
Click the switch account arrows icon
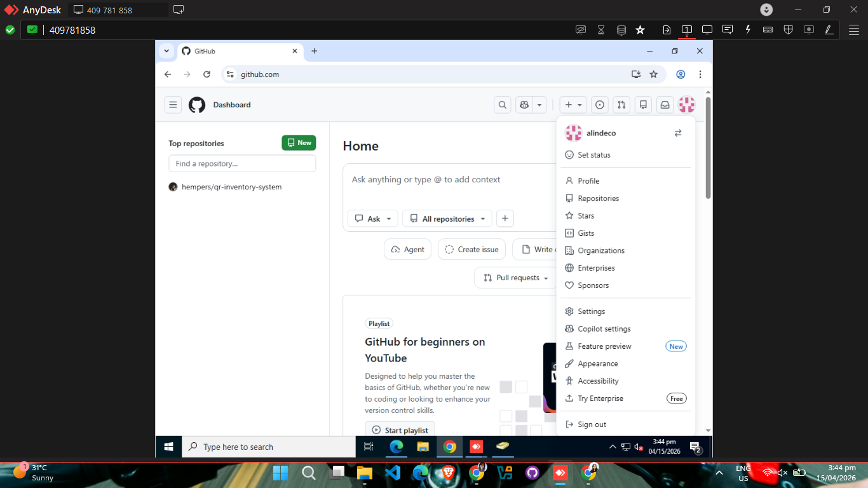678,133
